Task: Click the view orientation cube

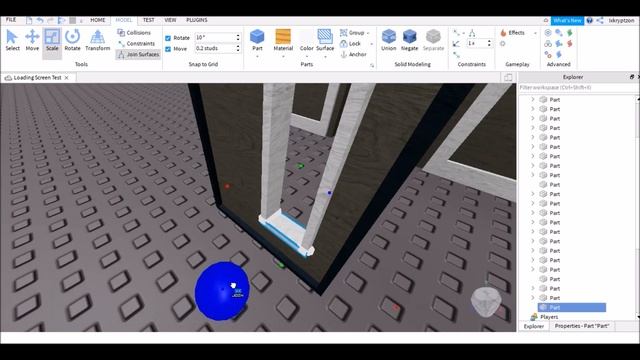Action: click(486, 302)
